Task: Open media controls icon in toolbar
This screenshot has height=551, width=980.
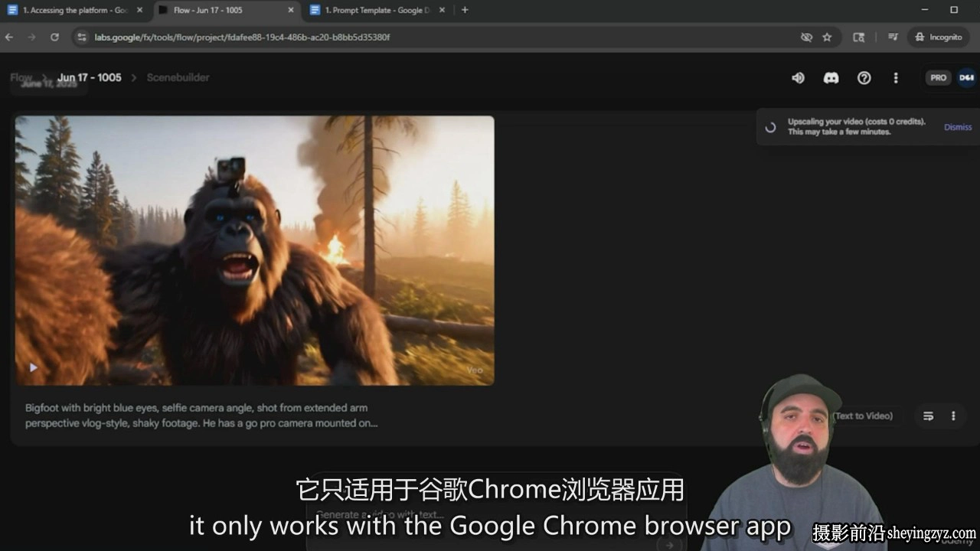Action: (x=893, y=37)
